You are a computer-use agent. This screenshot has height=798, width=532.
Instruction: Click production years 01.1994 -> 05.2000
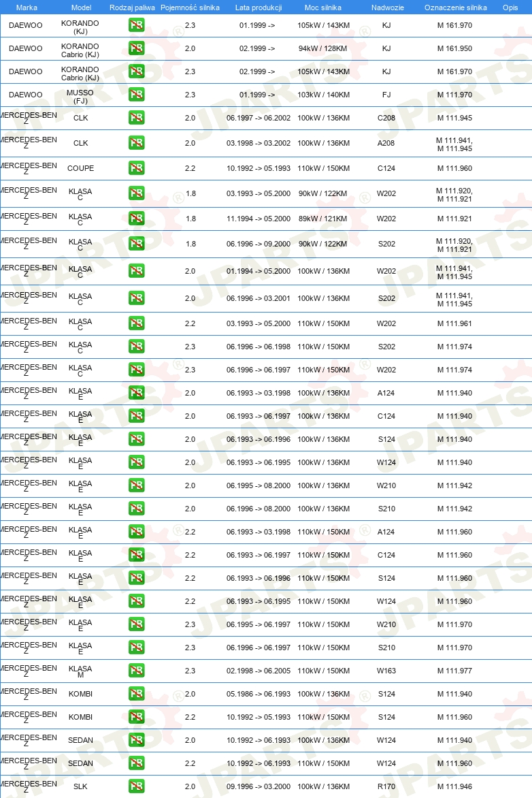point(259,271)
